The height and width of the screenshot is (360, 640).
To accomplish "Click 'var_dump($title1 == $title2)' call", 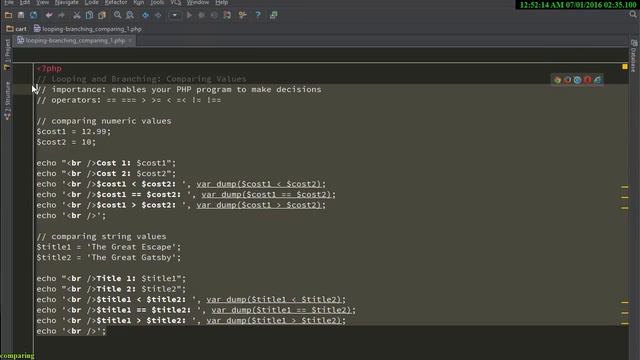I will [x=281, y=310].
